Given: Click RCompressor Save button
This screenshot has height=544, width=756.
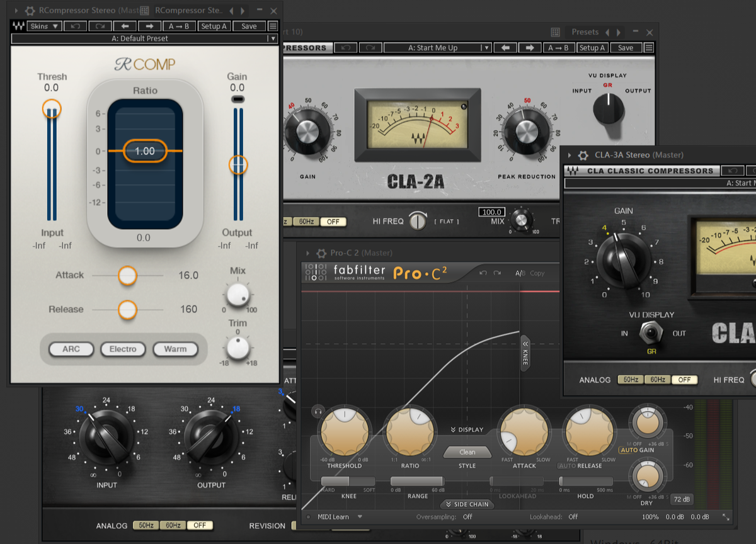Looking at the screenshot, I should (x=249, y=26).
